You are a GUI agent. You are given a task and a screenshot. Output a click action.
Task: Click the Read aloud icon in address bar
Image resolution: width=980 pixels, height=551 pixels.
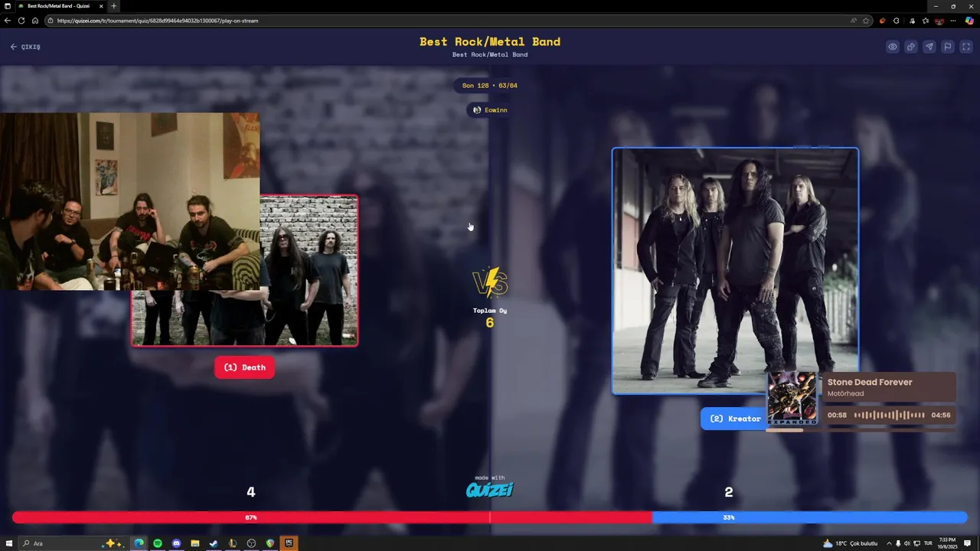(x=854, y=21)
